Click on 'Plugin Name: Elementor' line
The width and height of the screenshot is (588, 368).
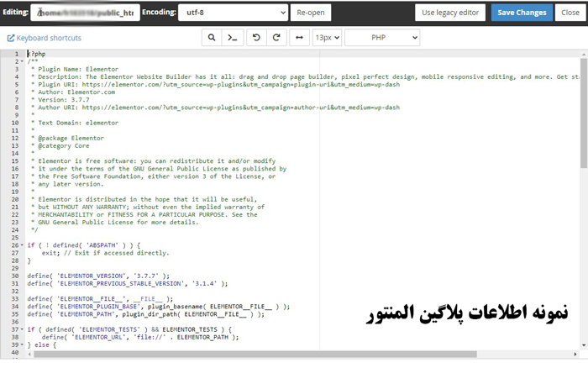click(78, 69)
